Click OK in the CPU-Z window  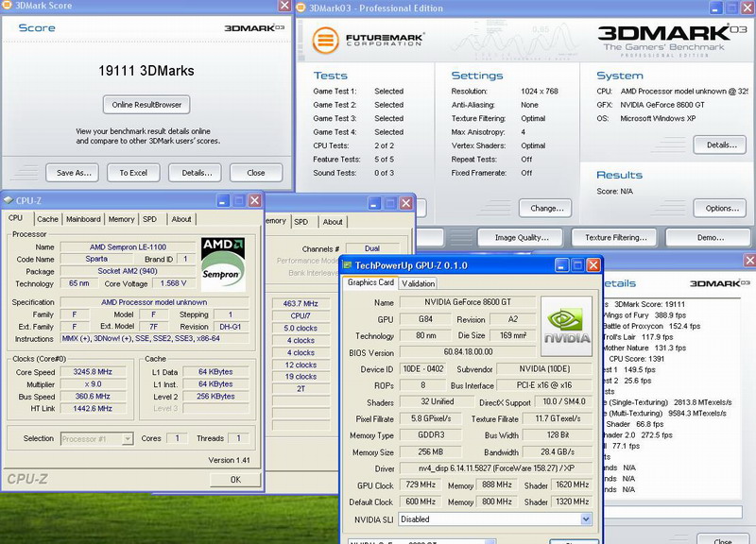point(235,480)
